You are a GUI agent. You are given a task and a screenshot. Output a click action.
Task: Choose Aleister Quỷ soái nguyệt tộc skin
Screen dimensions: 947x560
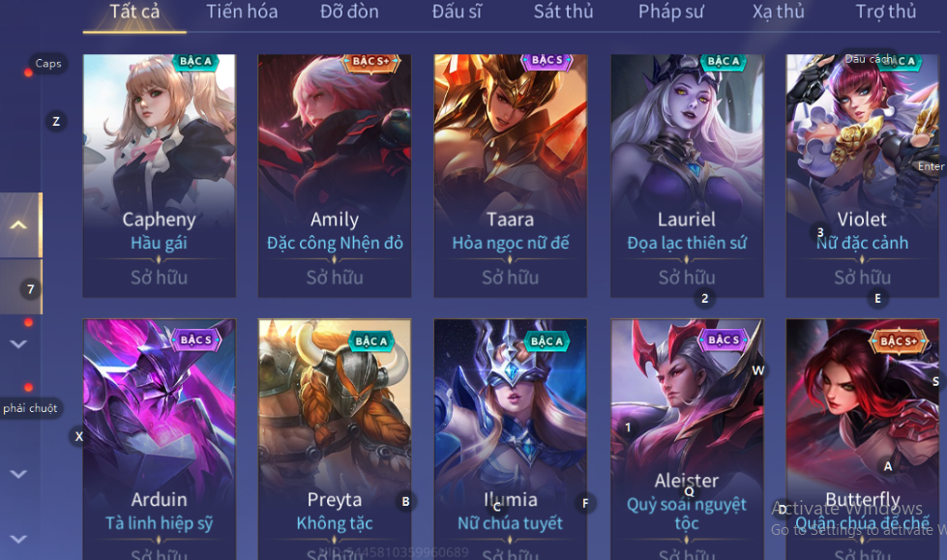687,439
